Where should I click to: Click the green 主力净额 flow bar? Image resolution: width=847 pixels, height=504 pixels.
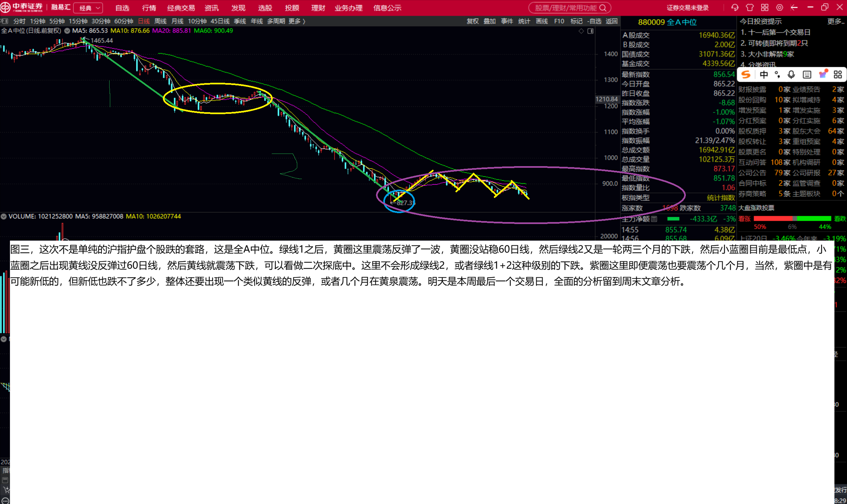[x=673, y=219]
